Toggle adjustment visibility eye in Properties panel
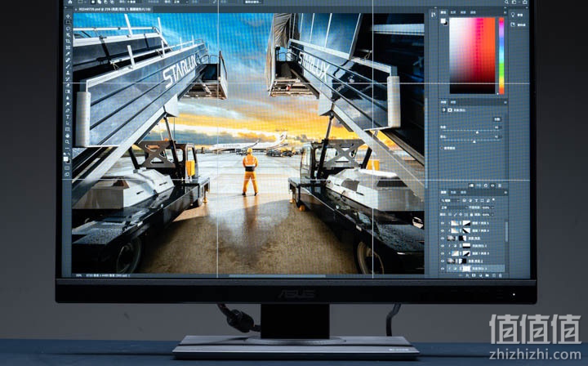This screenshot has height=366, width=588. (492, 185)
